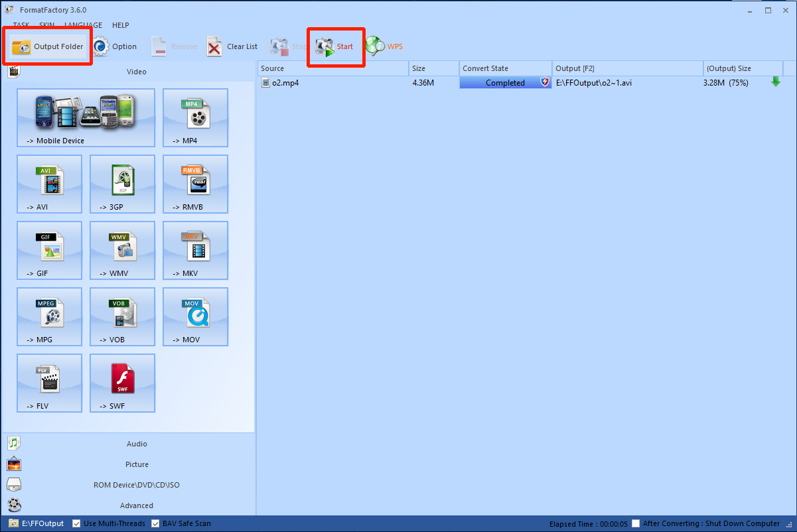Open the HELP menu
797x532 pixels.
pyautogui.click(x=121, y=25)
